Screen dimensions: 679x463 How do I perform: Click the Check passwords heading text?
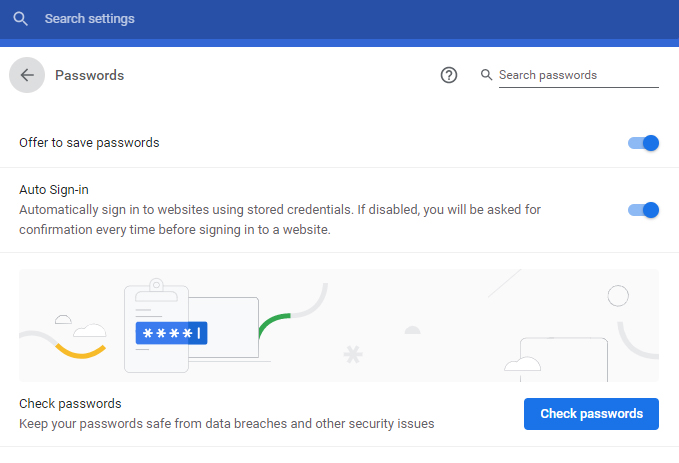coord(70,404)
